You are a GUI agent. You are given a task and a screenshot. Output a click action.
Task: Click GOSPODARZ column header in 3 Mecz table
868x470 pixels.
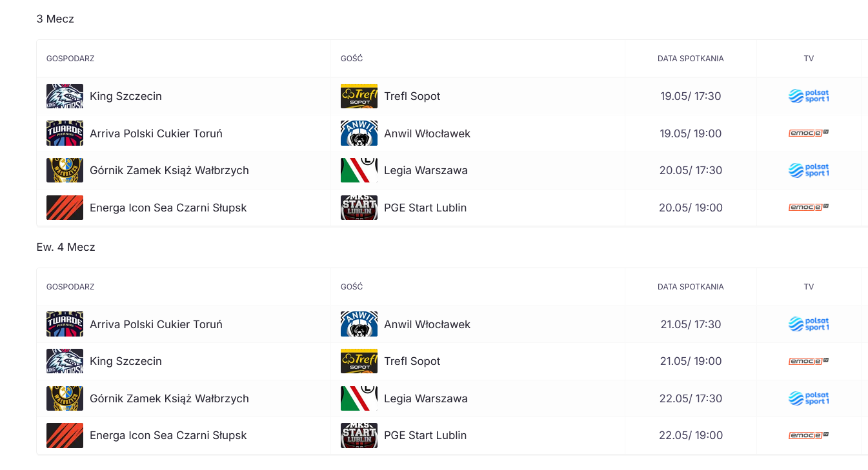click(70, 59)
